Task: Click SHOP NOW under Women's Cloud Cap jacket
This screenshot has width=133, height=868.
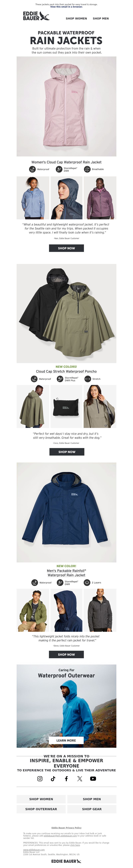Action: click(x=66, y=248)
